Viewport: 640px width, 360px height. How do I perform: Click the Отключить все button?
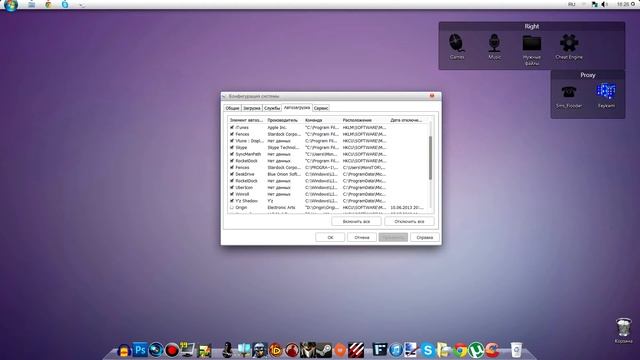tap(409, 221)
